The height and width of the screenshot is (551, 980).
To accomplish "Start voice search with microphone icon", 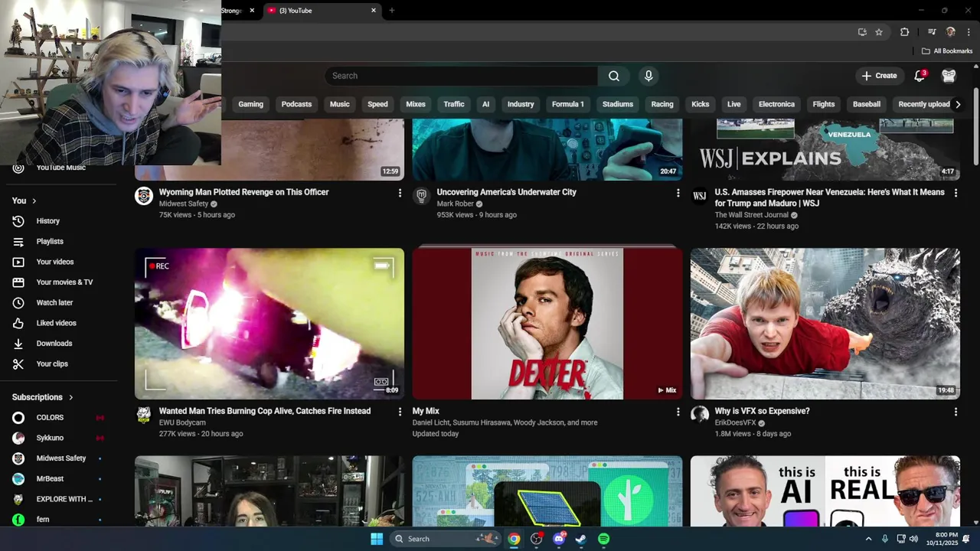I will [648, 76].
